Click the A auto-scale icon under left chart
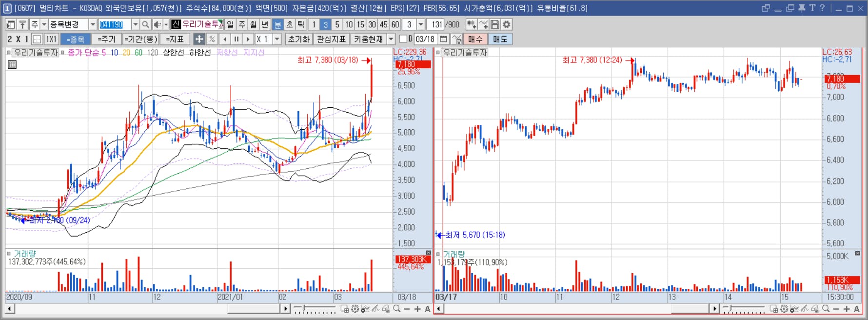 click(x=428, y=309)
